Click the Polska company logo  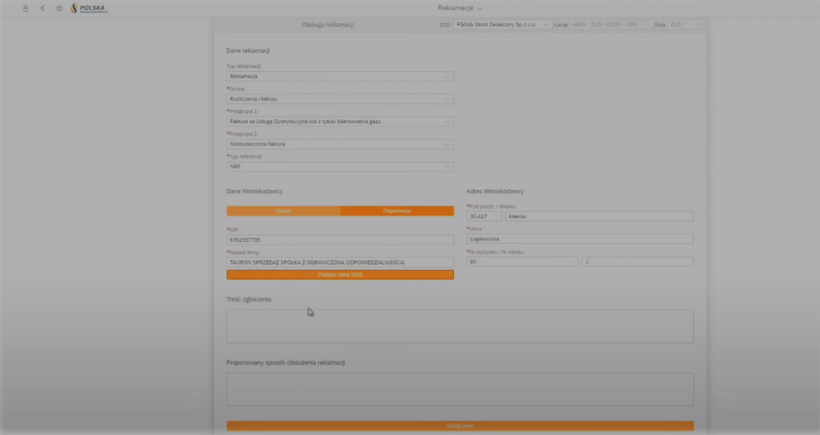(x=89, y=8)
